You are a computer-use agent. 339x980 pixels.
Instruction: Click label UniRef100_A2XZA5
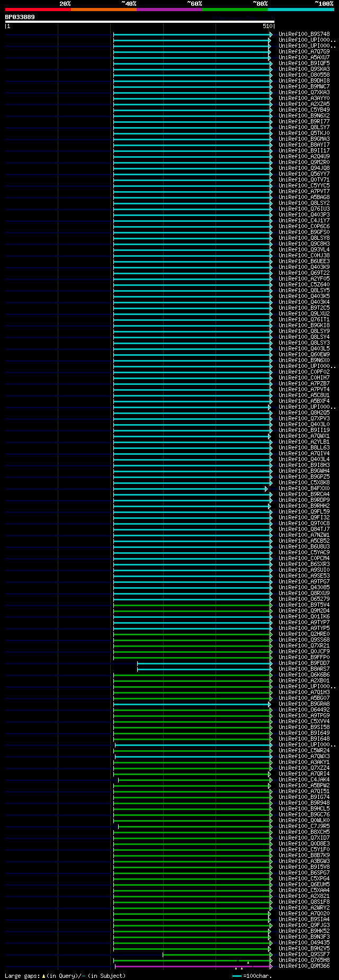[x=304, y=104]
